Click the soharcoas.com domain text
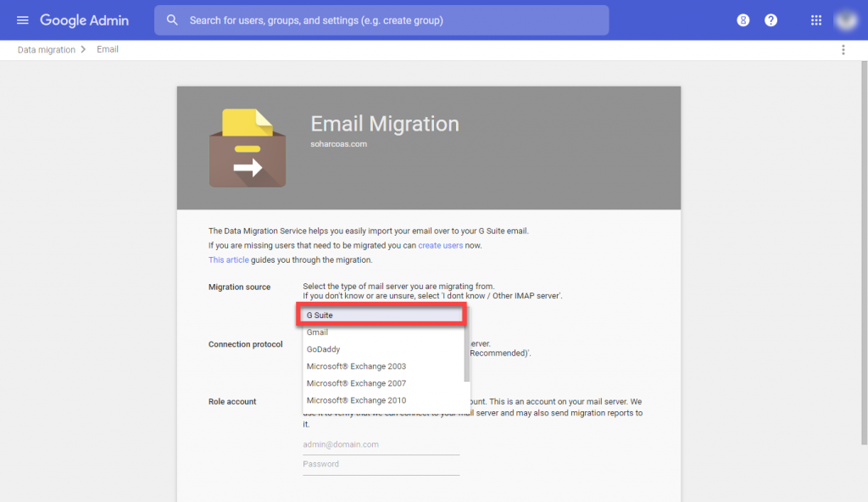 click(x=338, y=144)
